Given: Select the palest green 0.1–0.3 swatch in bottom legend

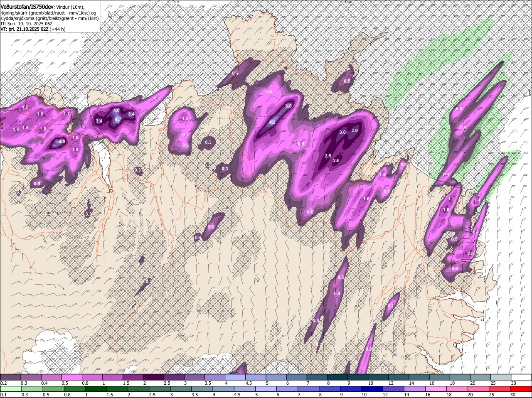Looking at the screenshot, I should [11, 389].
